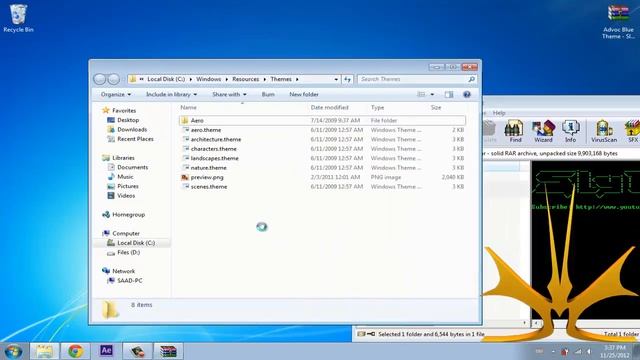640x360 pixels.
Task: Click the Explorer Forward navigation button
Action: pyautogui.click(x=113, y=79)
